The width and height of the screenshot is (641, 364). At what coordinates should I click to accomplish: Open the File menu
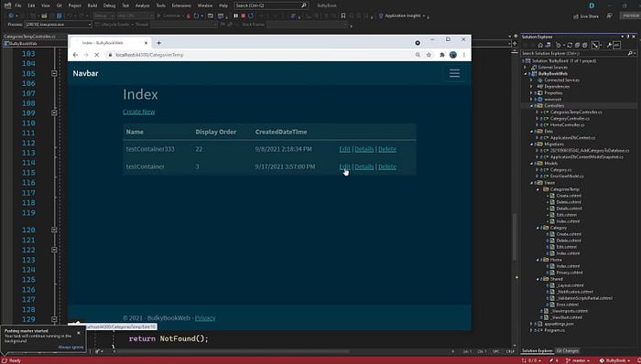pyautogui.click(x=18, y=5)
